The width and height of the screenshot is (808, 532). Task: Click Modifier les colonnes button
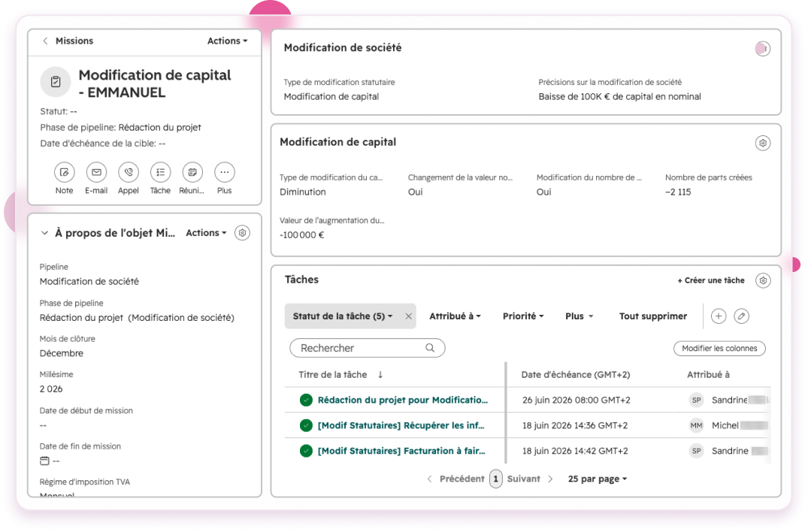[x=719, y=348]
